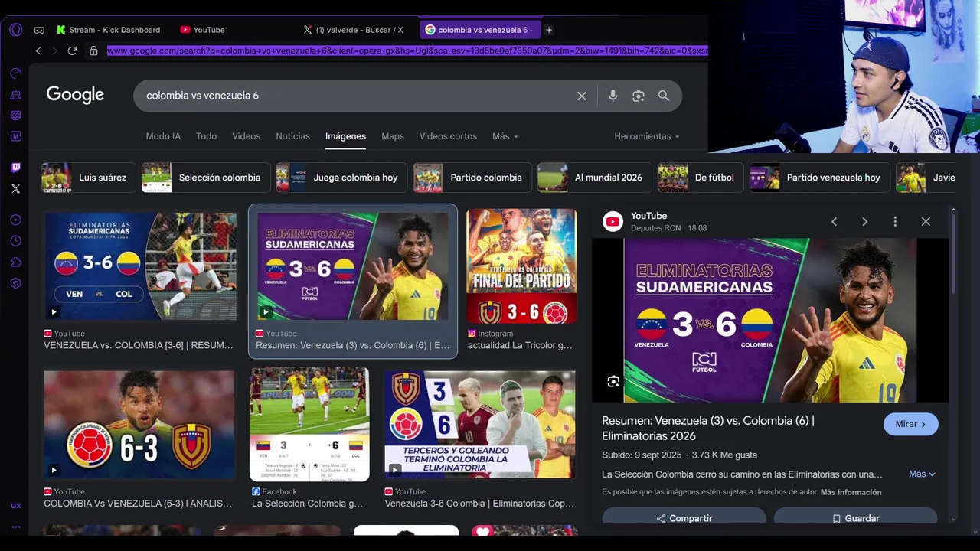Switch to the Stream - Kick Dashboard tab
Screen dimensions: 980x551
(x=109, y=30)
